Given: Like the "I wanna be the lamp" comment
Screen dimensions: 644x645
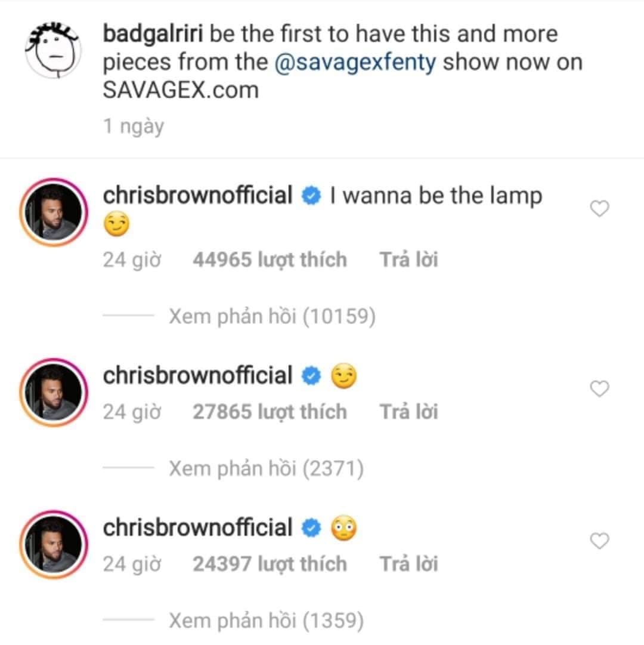Looking at the screenshot, I should pyautogui.click(x=599, y=209).
